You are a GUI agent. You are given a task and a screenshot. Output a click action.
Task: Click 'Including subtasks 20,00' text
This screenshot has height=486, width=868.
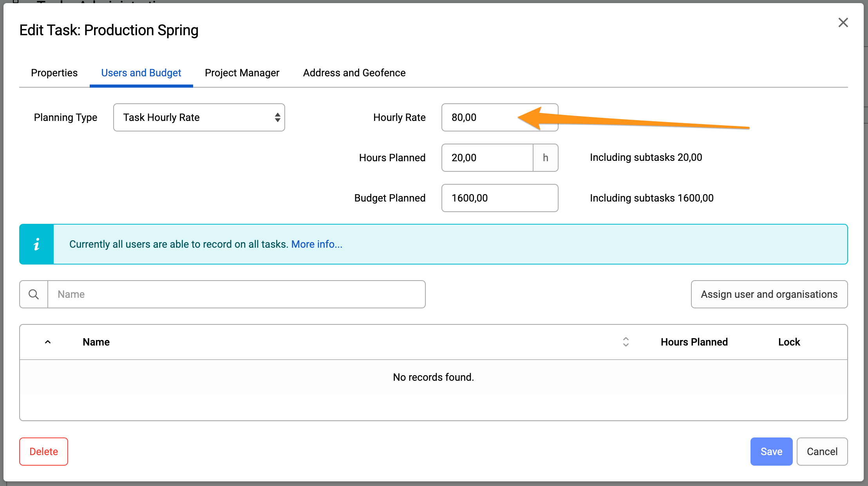coord(646,157)
